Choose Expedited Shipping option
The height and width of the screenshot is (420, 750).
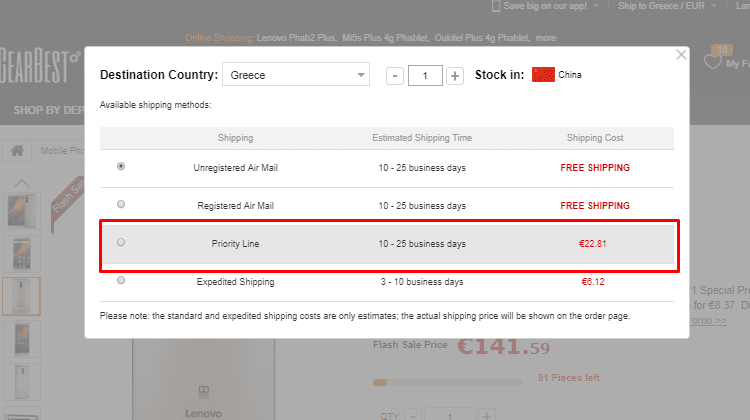(121, 281)
